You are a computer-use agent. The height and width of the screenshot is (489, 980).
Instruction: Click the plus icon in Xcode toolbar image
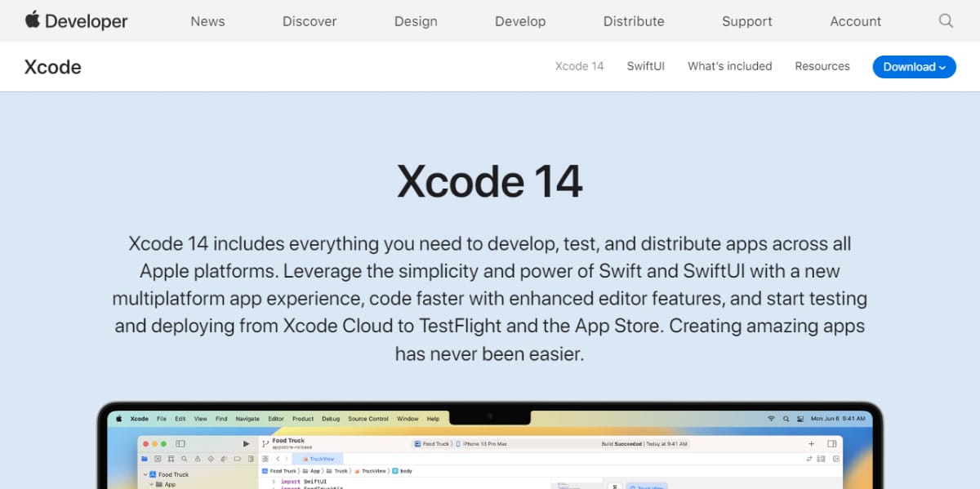pos(811,443)
